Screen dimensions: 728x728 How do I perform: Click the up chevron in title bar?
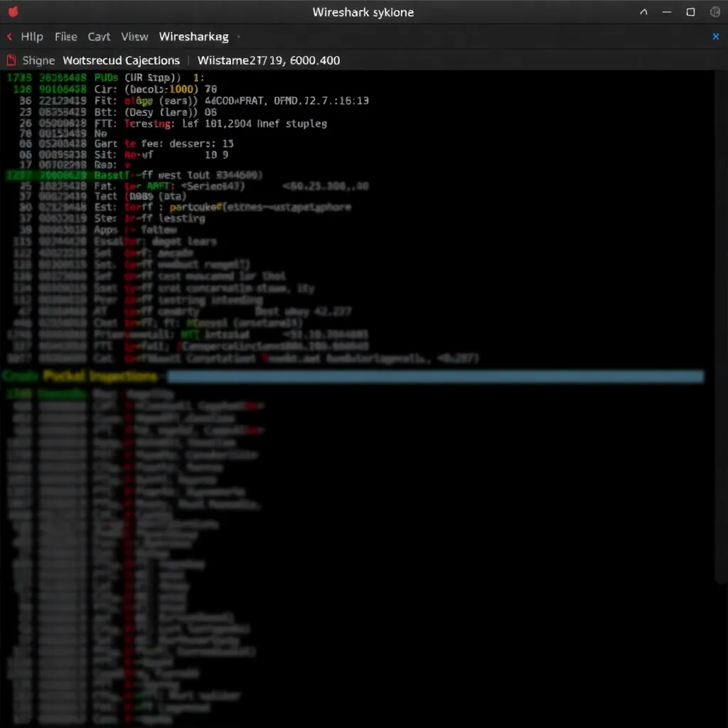pos(643,12)
